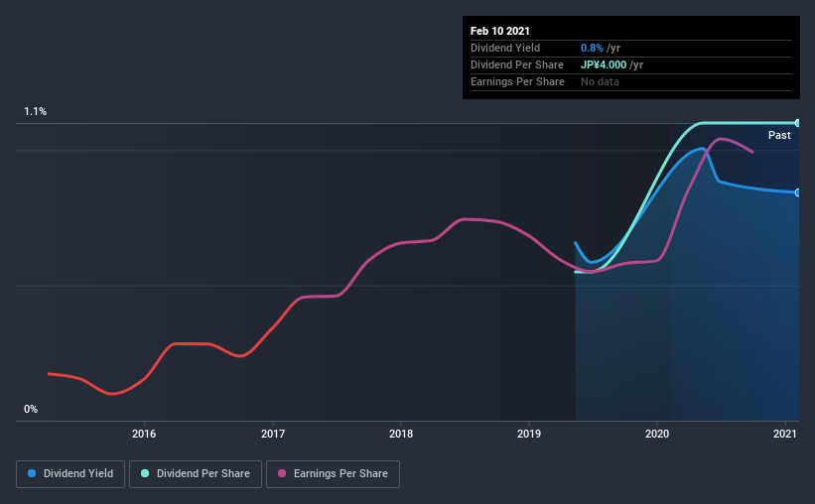Click 'Dividend Yield' row label in tooltip
This screenshot has height=504, width=815.
(x=505, y=49)
